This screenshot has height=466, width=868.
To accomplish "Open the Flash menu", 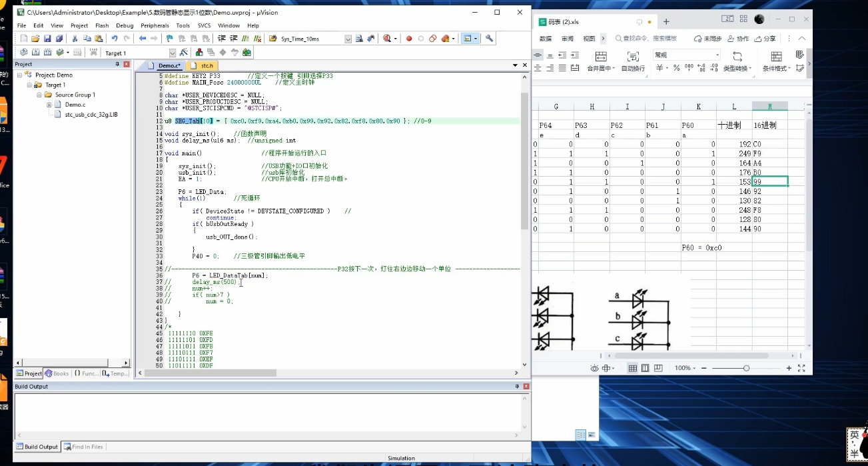I will [102, 25].
